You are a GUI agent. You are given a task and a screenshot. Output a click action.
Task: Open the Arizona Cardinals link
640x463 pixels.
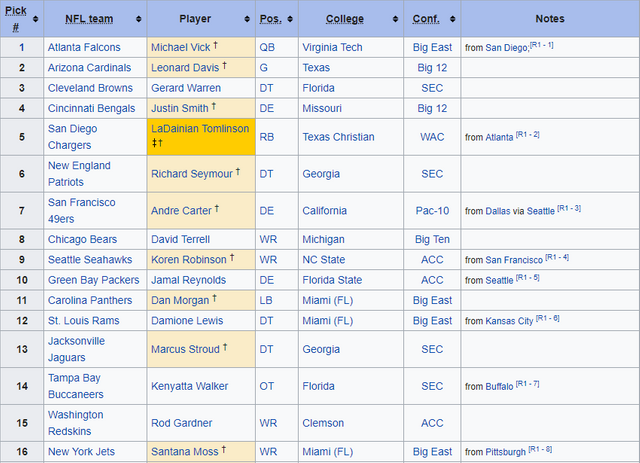[x=89, y=68]
